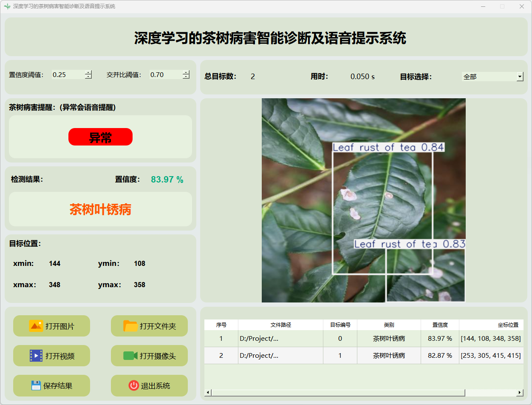The image size is (532, 405).
Task: Click the camera icon on 打开摄像头
Action: (x=130, y=356)
